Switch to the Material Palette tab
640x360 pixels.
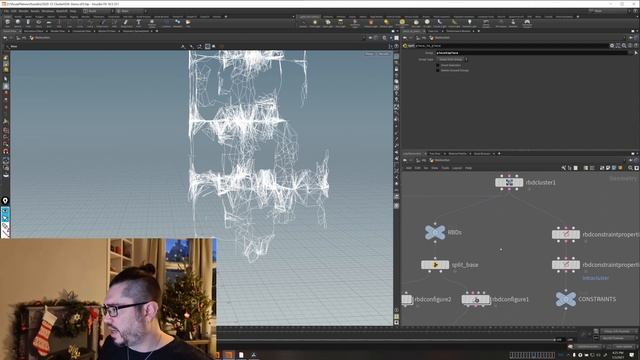click(x=458, y=154)
